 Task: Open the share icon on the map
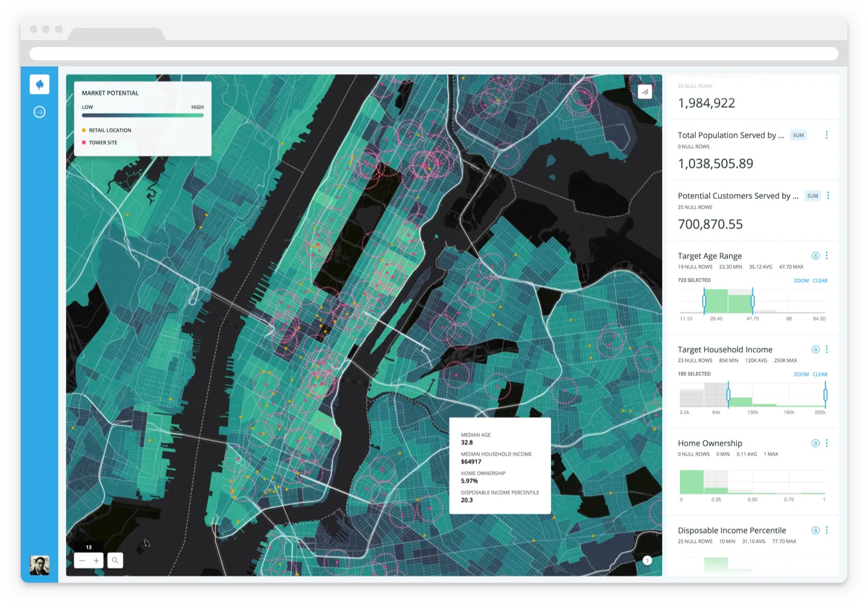pyautogui.click(x=644, y=92)
